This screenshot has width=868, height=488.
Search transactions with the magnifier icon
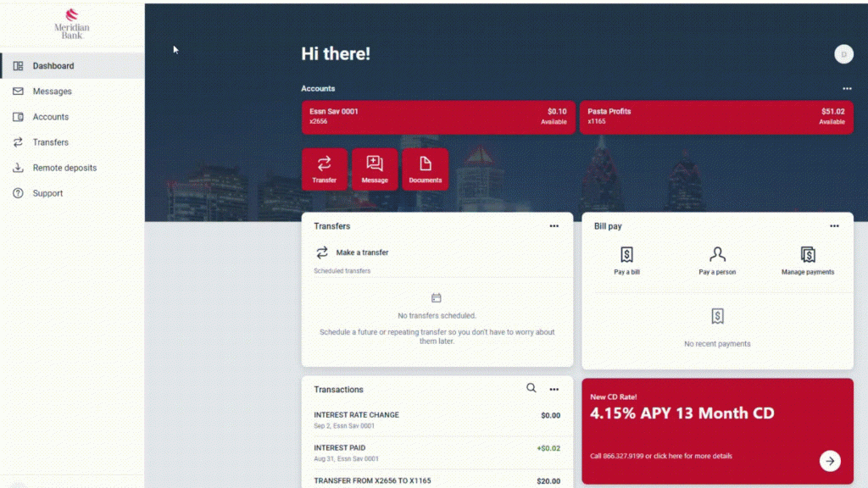[531, 388]
